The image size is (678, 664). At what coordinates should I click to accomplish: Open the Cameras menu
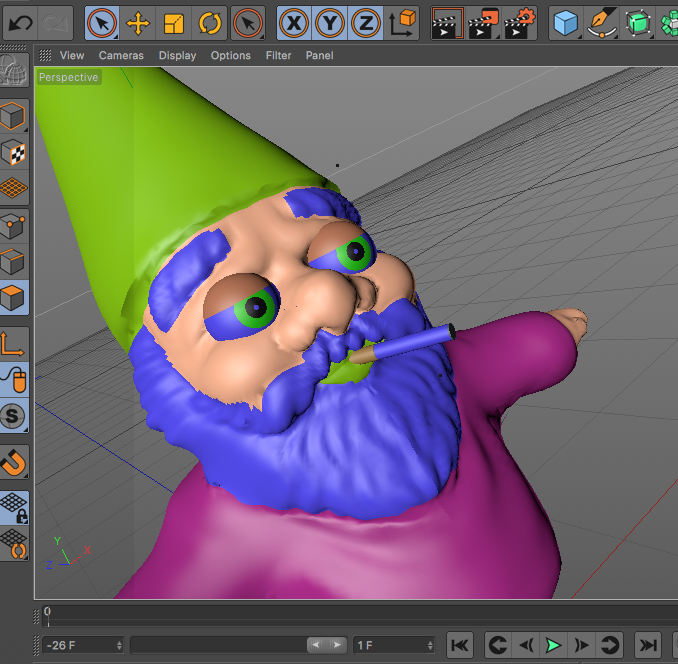pyautogui.click(x=121, y=56)
